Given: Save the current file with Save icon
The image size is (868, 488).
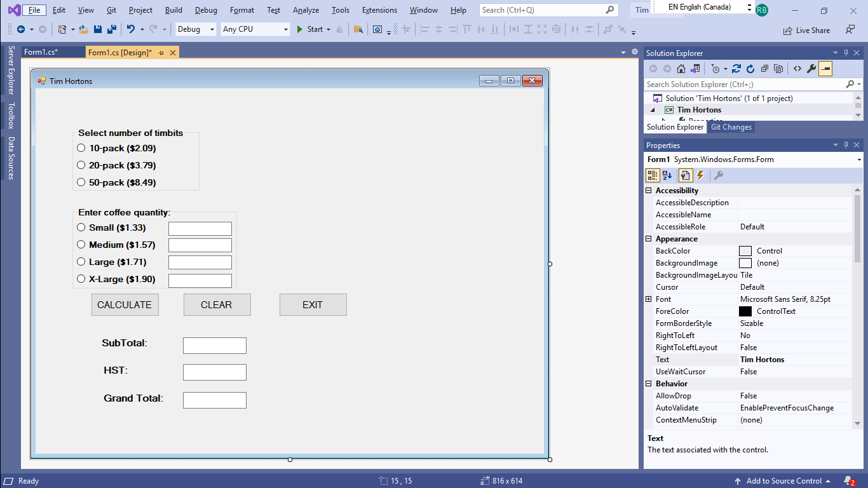Looking at the screenshot, I should pos(98,29).
